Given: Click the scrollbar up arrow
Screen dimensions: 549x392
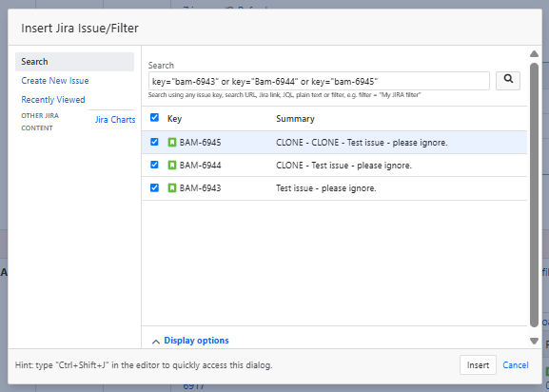Looking at the screenshot, I should point(534,54).
